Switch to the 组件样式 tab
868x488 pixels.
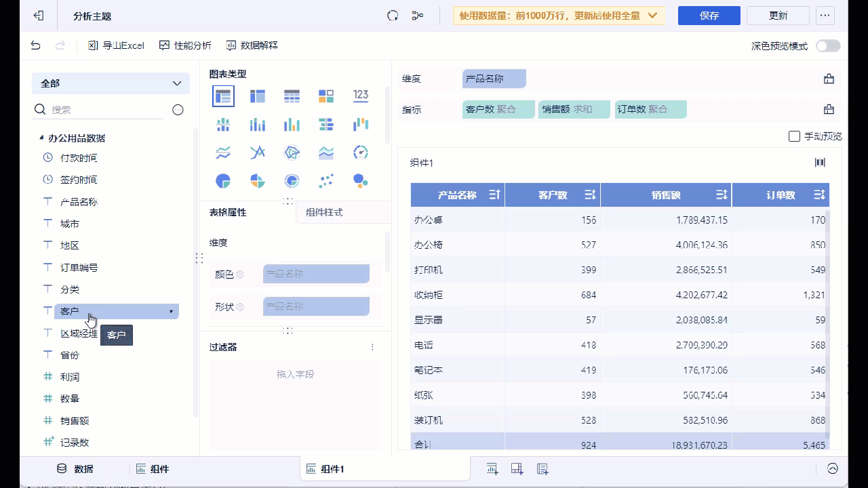click(324, 212)
